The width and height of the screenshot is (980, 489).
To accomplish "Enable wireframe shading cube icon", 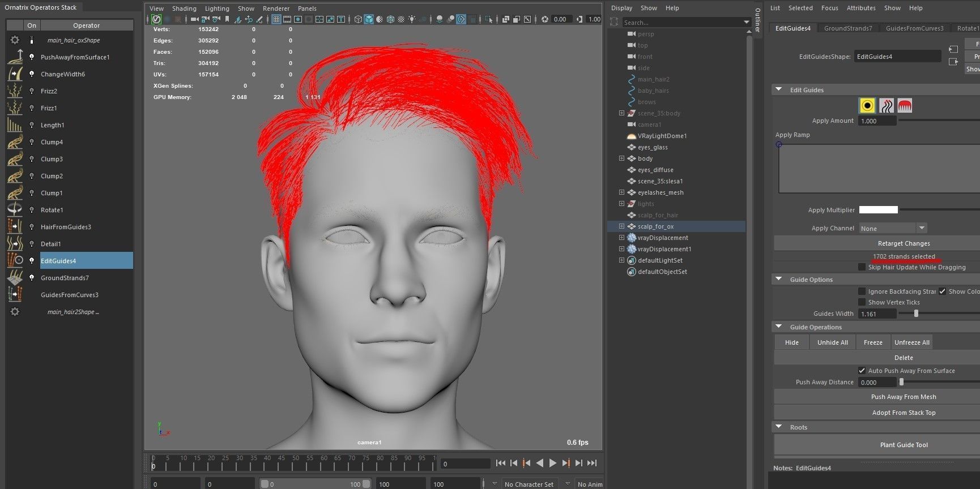I will coord(358,19).
